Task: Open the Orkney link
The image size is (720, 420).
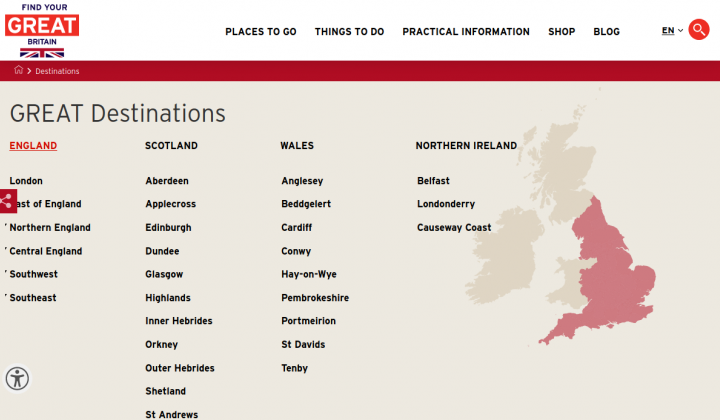Action: (162, 345)
